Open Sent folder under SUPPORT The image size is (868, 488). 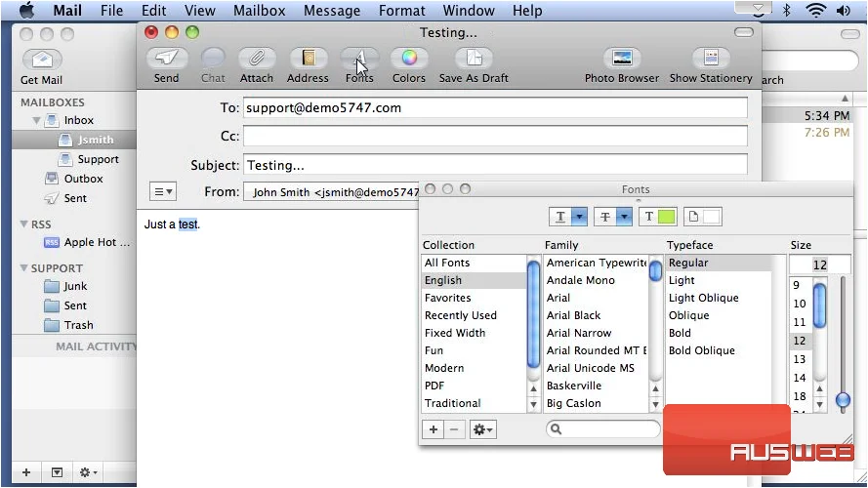75,305
